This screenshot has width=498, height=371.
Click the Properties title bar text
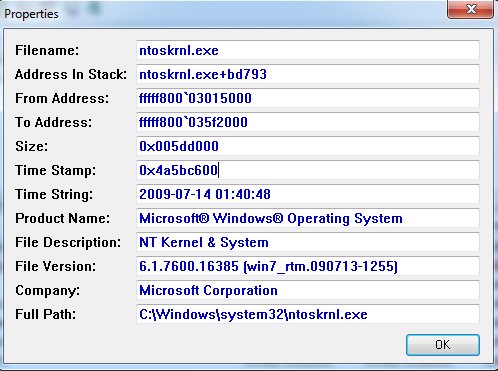(31, 14)
